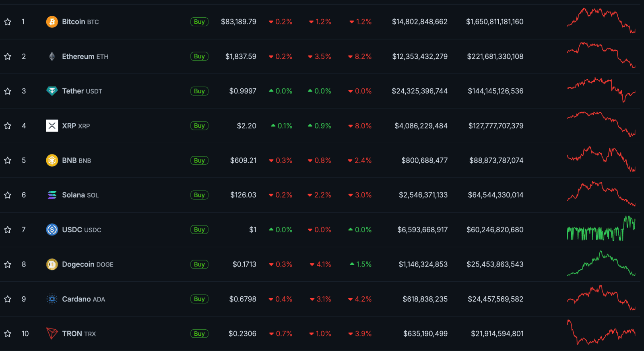Click Tether's sparkline price chart
The width and height of the screenshot is (644, 351).
pyautogui.click(x=601, y=90)
